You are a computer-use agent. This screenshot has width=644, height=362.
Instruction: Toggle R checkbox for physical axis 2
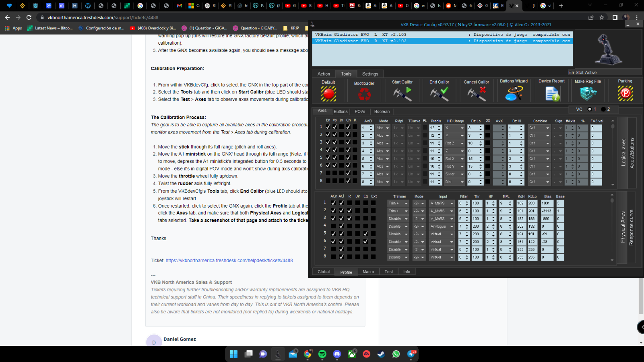coord(349,210)
